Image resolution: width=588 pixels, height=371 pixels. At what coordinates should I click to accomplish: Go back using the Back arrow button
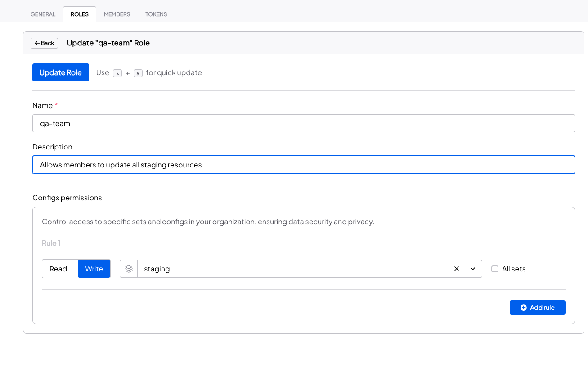(x=44, y=43)
